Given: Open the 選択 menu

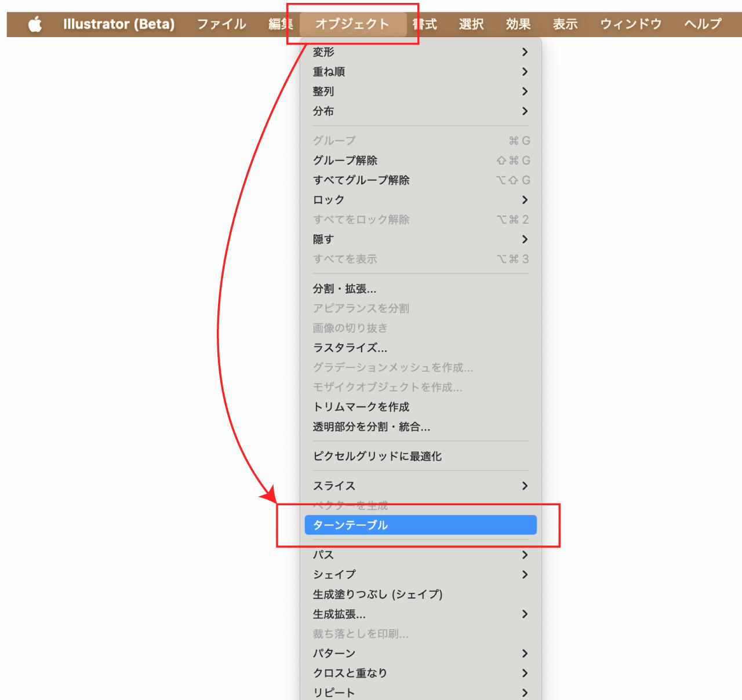Looking at the screenshot, I should point(471,24).
